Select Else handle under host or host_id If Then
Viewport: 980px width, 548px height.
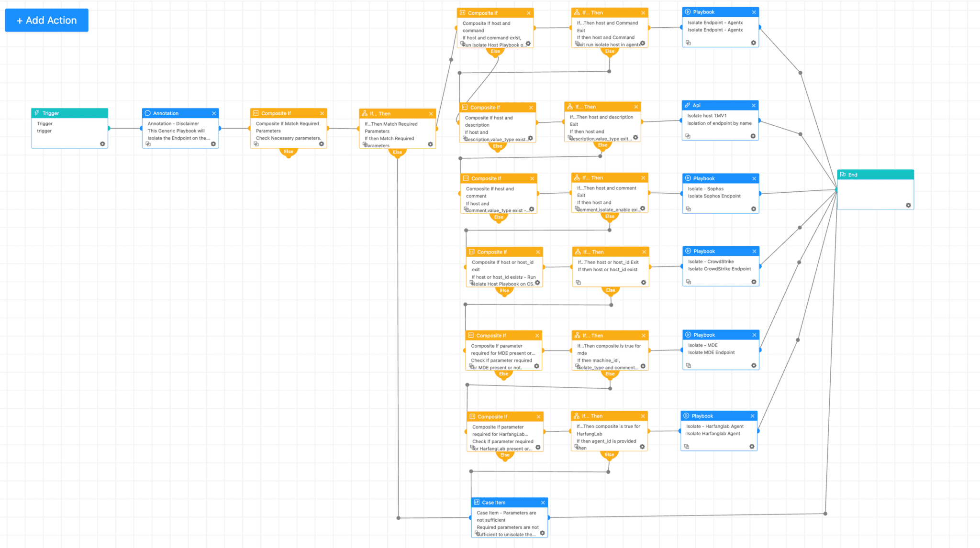coord(611,290)
